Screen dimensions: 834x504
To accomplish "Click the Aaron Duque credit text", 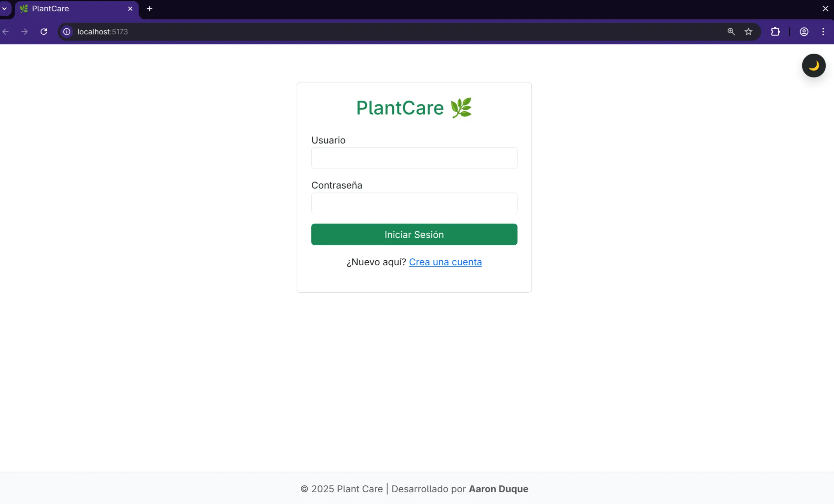I will tap(498, 489).
